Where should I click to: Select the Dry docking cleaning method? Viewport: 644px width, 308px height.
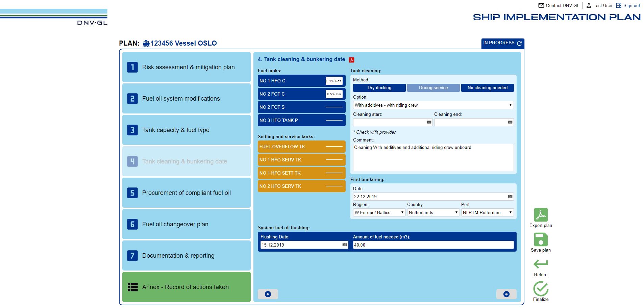(x=379, y=87)
